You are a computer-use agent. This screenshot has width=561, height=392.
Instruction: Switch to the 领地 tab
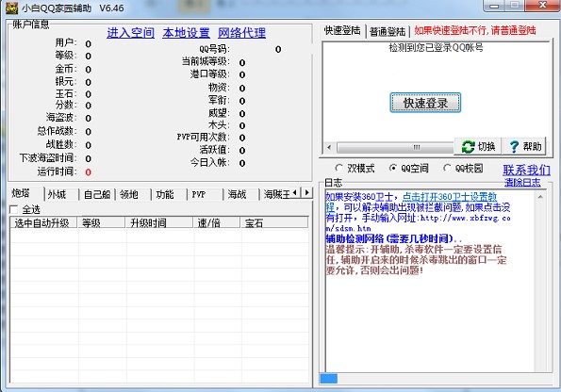coord(129,194)
